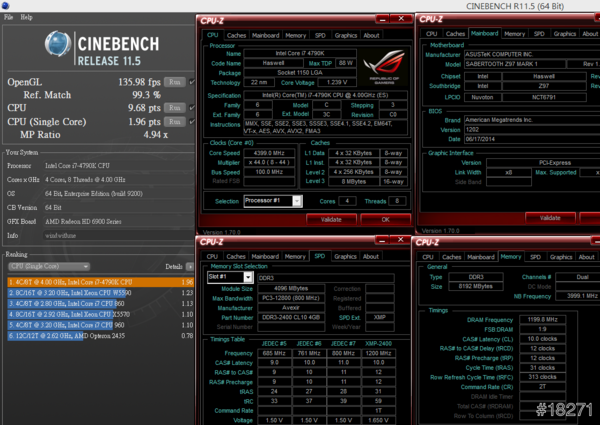Image resolution: width=600 pixels, height=425 pixels.
Task: Open Memory tab in Mainboard CPU-Z window
Action: click(514, 34)
